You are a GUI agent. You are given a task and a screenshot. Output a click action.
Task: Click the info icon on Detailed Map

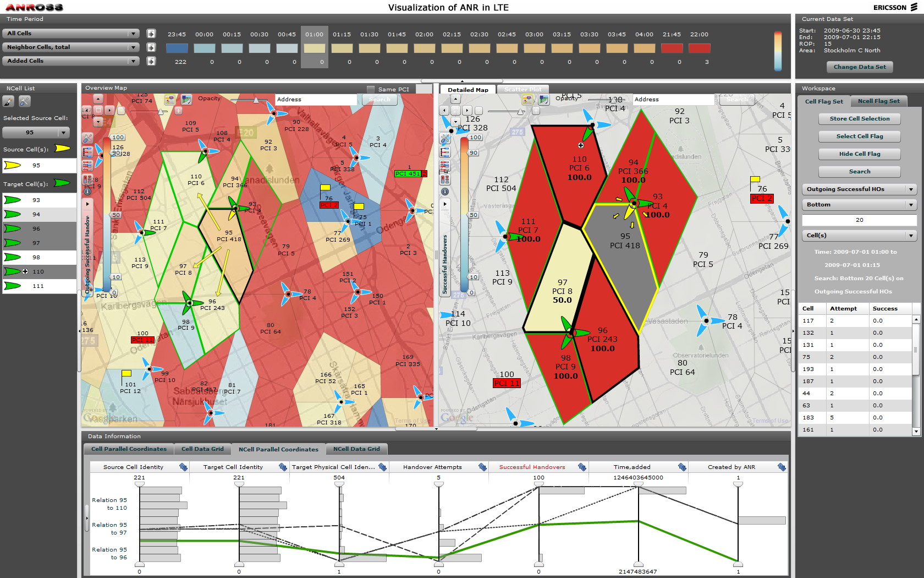coord(445,192)
